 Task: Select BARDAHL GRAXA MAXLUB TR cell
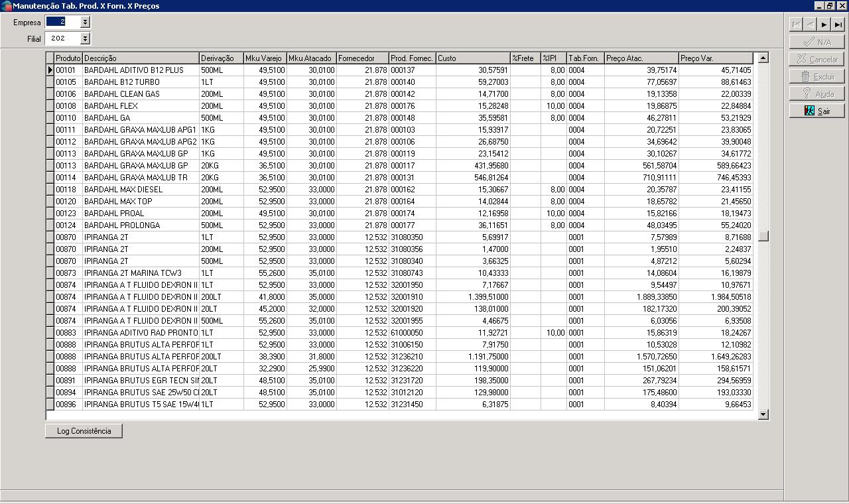tap(141, 178)
